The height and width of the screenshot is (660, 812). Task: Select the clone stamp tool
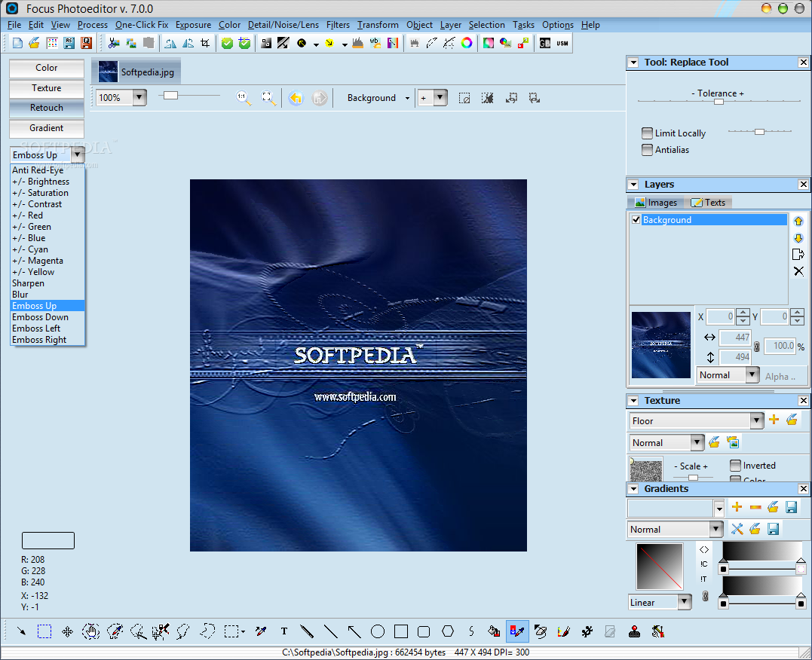pos(634,631)
